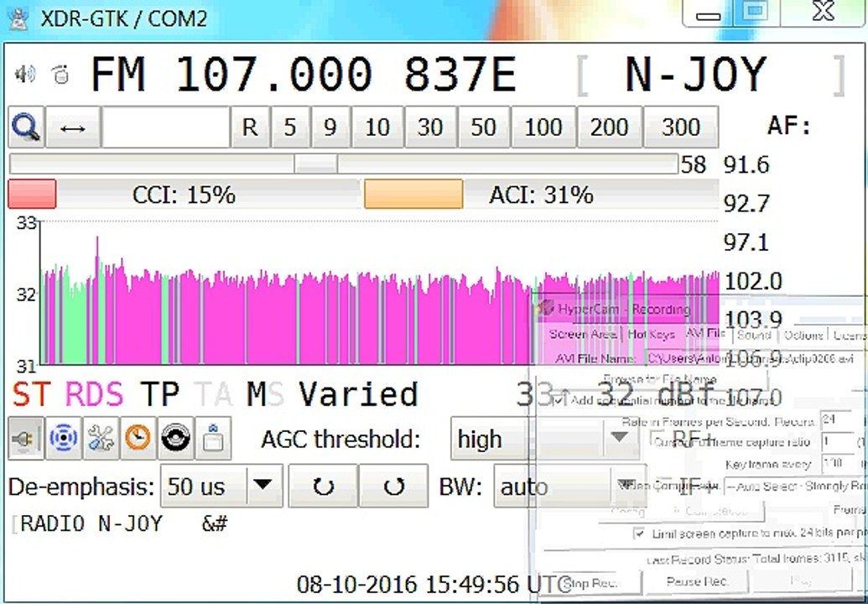This screenshot has height=604, width=868.
Task: Click the PI code 837E
Action: [x=460, y=74]
